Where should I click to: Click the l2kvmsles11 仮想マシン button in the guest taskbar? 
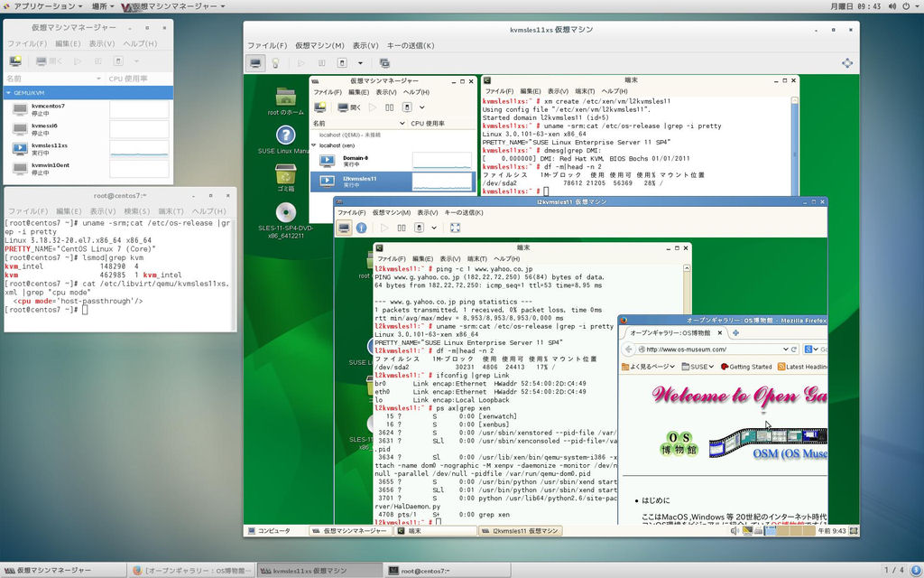point(520,531)
